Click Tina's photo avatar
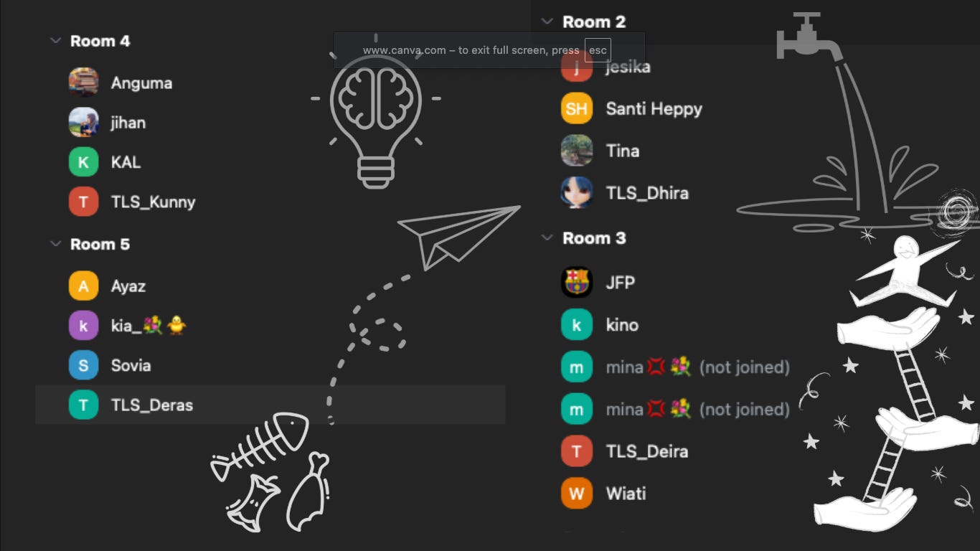The height and width of the screenshot is (551, 980). (576, 151)
